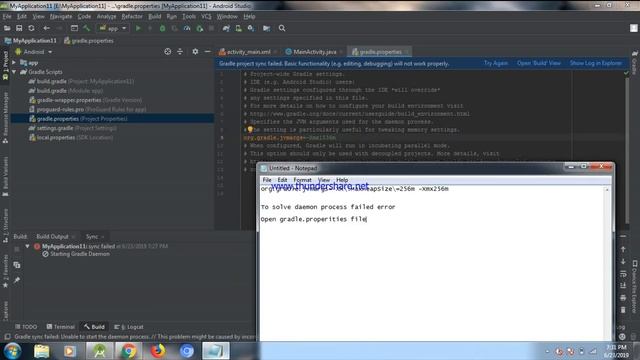Click Sync Project with Gradle Files icon
The height and width of the screenshot is (360, 640).
point(226,28)
